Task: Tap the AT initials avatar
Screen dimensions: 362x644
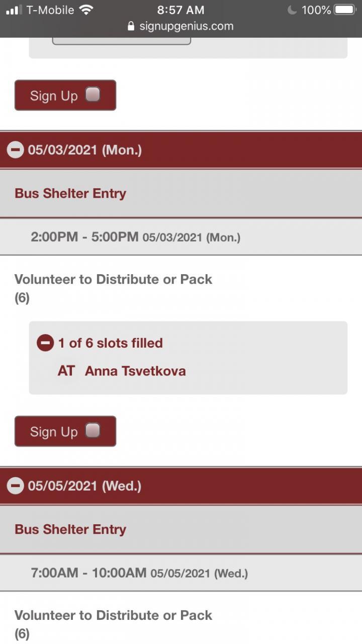Action: (66, 371)
